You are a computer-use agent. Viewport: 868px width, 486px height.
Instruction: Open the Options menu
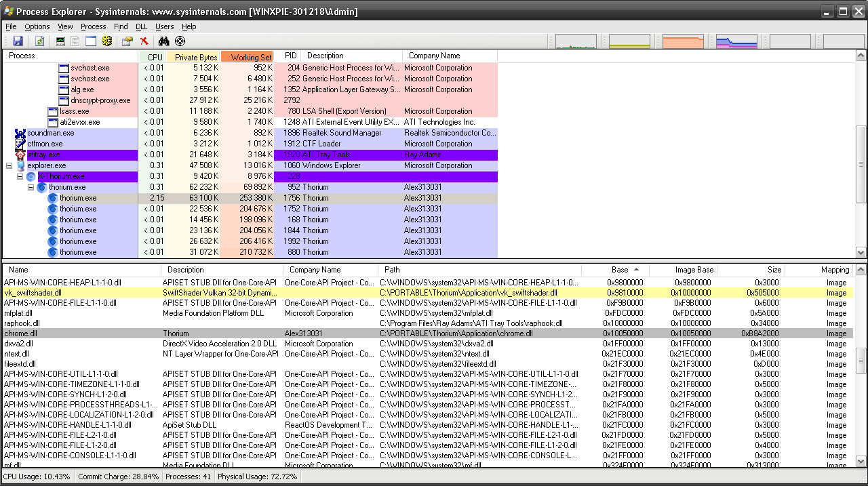pyautogui.click(x=37, y=26)
